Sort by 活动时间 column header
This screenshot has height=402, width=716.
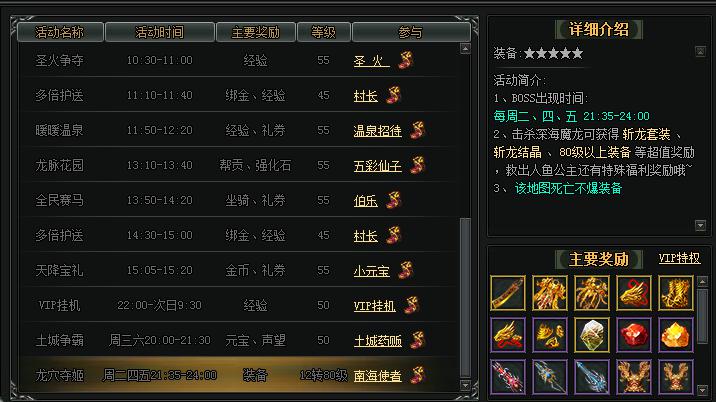(160, 32)
